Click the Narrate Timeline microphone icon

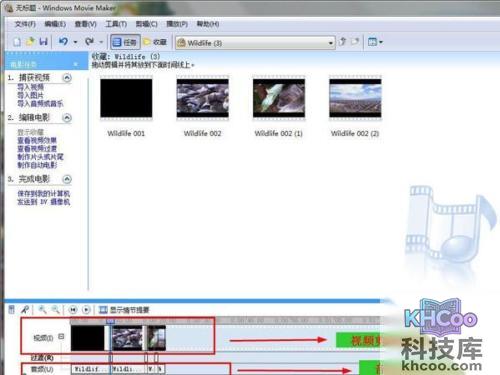click(25, 310)
